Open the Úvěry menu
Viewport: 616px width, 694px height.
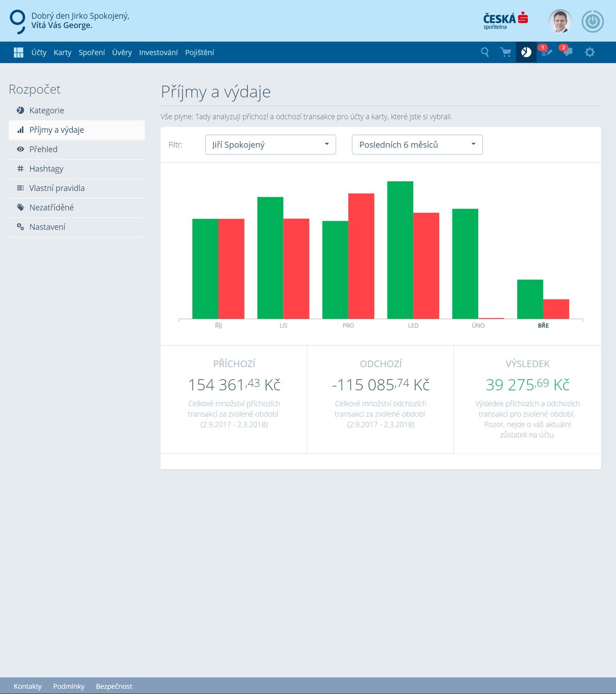click(x=122, y=52)
